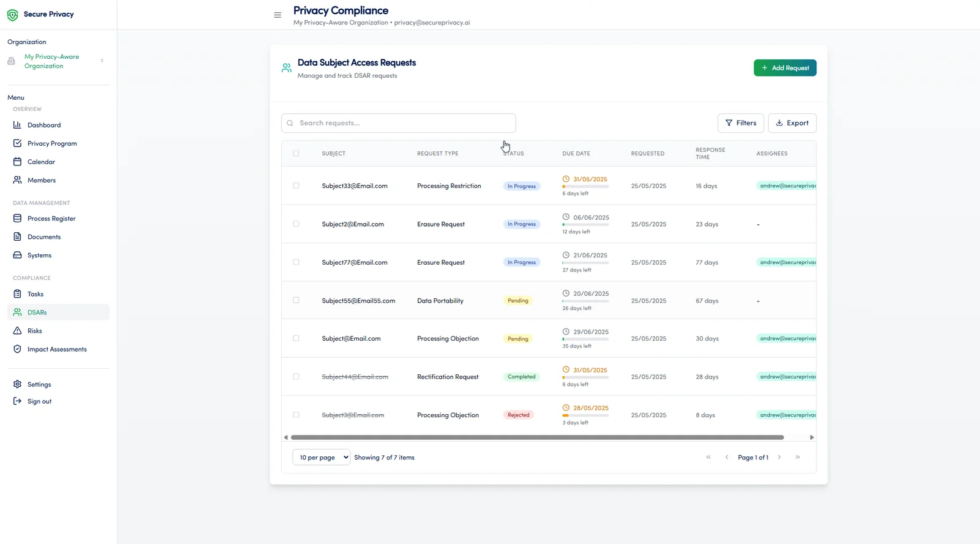Screen dimensions: 980x544
Task: Go to previous page chevron
Action: pyautogui.click(x=727, y=457)
